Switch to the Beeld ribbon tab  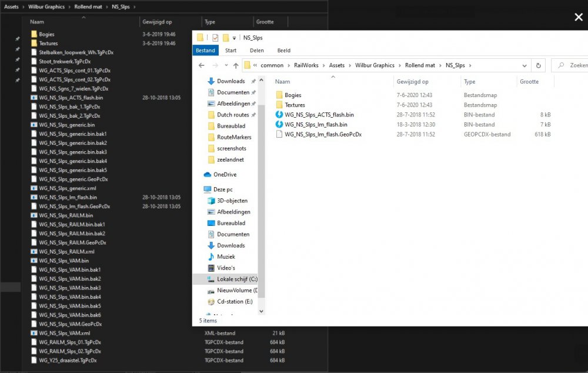(284, 50)
